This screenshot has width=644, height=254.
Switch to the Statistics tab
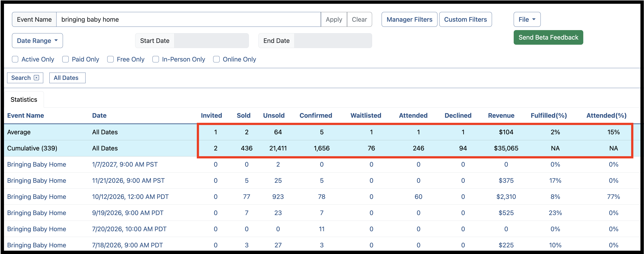pyautogui.click(x=24, y=99)
